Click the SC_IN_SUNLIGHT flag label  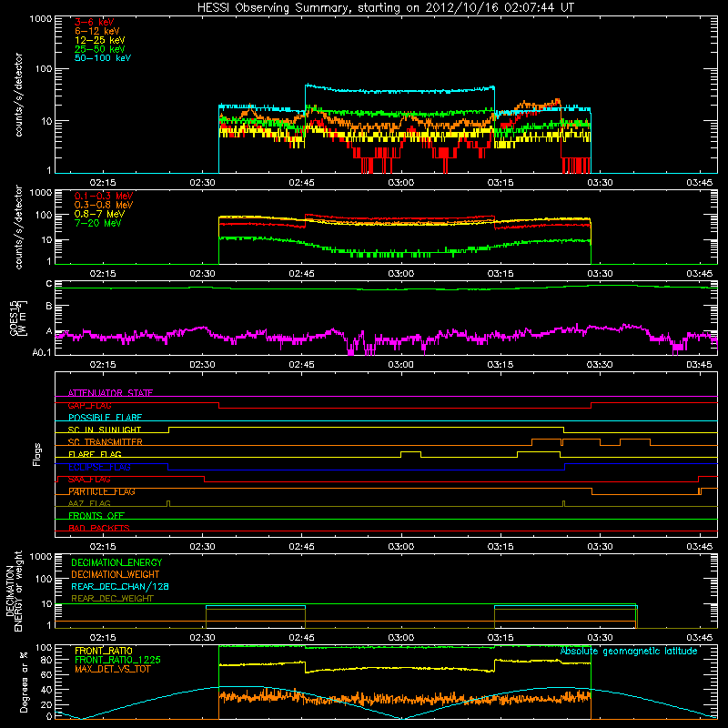click(105, 430)
